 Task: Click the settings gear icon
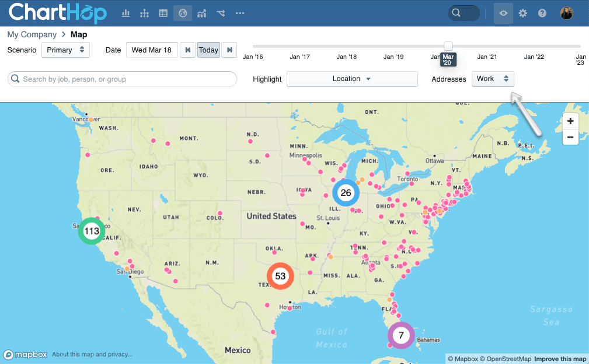point(522,12)
